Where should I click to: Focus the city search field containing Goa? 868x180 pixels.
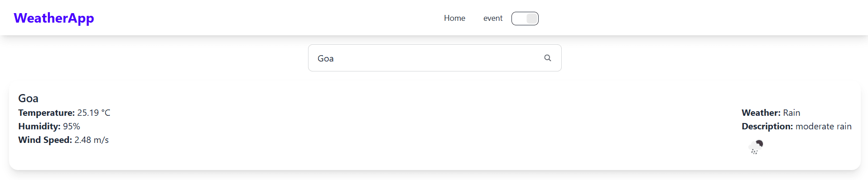(x=435, y=58)
